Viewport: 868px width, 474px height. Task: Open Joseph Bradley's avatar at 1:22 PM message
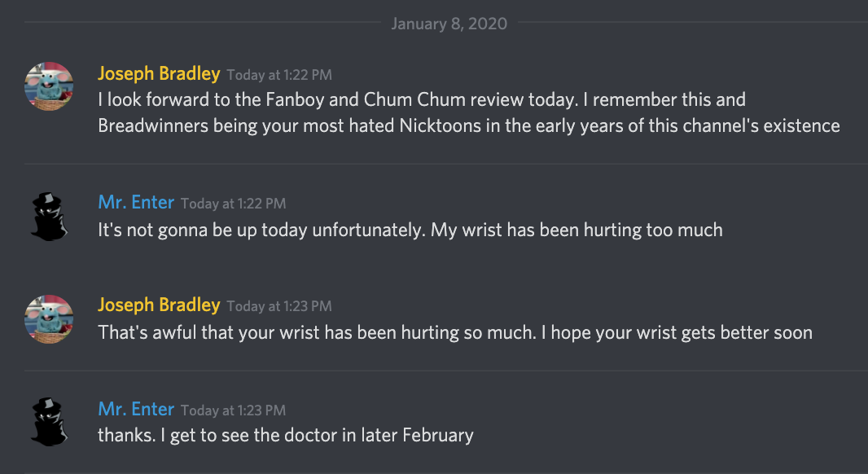coord(49,86)
